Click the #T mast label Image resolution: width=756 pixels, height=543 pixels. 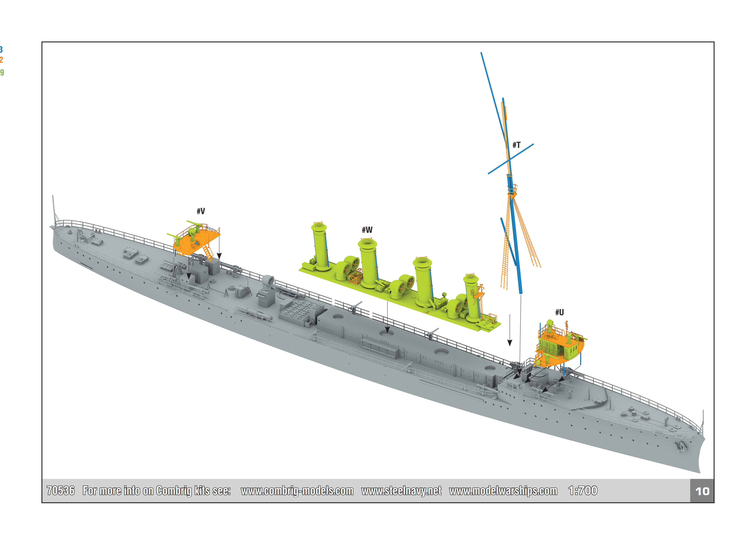pos(516,145)
